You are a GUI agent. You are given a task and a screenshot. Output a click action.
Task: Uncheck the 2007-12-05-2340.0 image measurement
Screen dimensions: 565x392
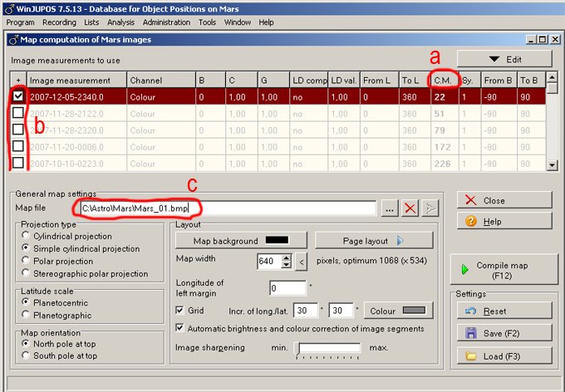(x=17, y=97)
